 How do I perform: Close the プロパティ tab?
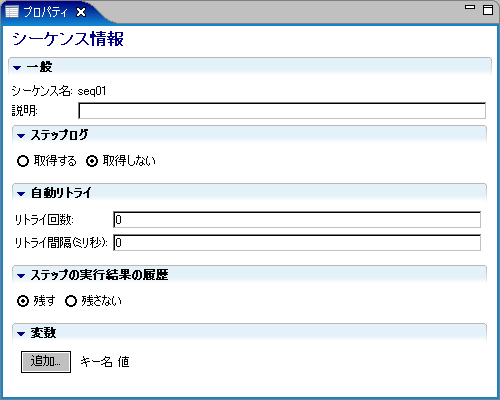coord(81,13)
